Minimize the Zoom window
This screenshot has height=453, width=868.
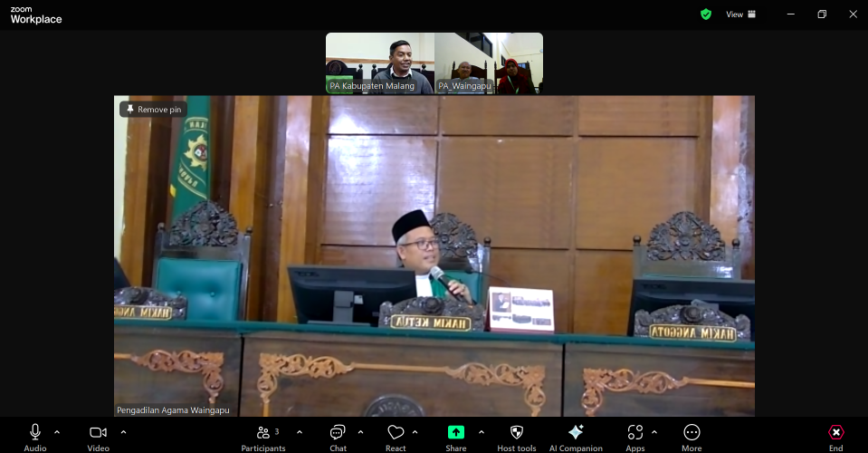[790, 14]
